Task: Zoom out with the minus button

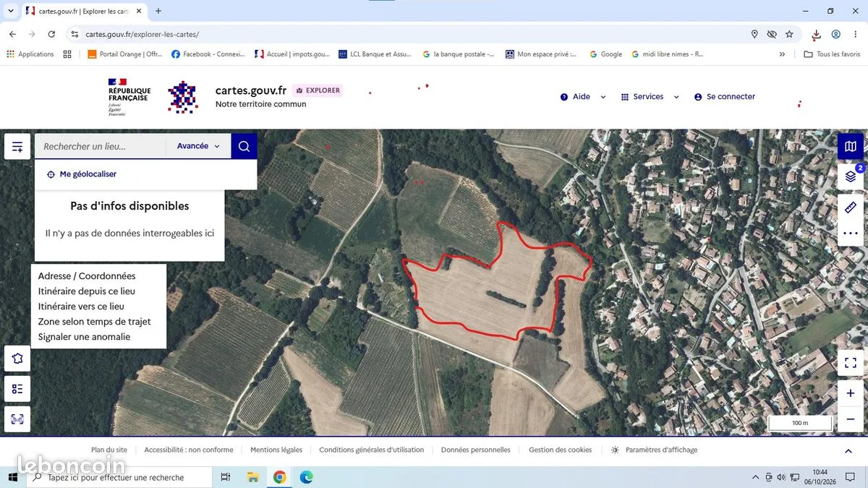Action: coord(851,419)
